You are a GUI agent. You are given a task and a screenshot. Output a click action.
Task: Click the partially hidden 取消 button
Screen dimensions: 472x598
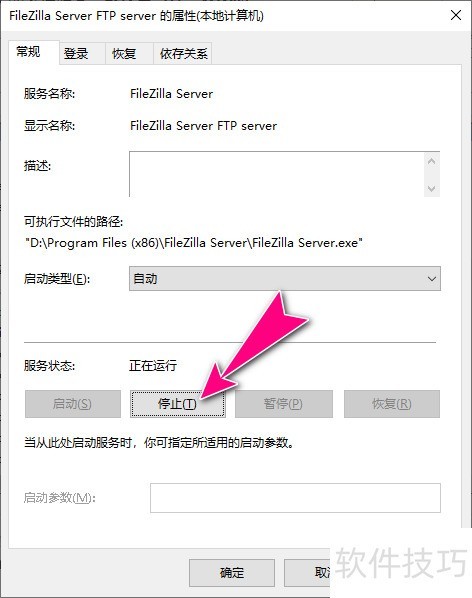pyautogui.click(x=307, y=573)
